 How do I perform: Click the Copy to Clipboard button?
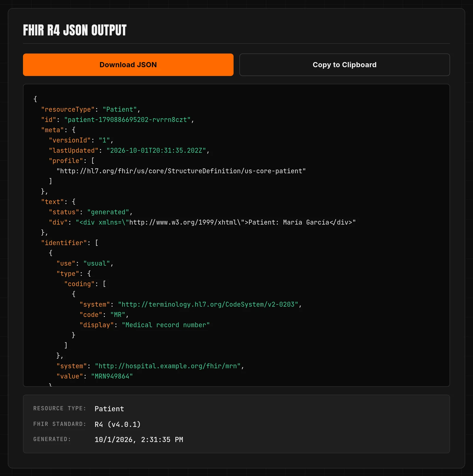click(344, 65)
